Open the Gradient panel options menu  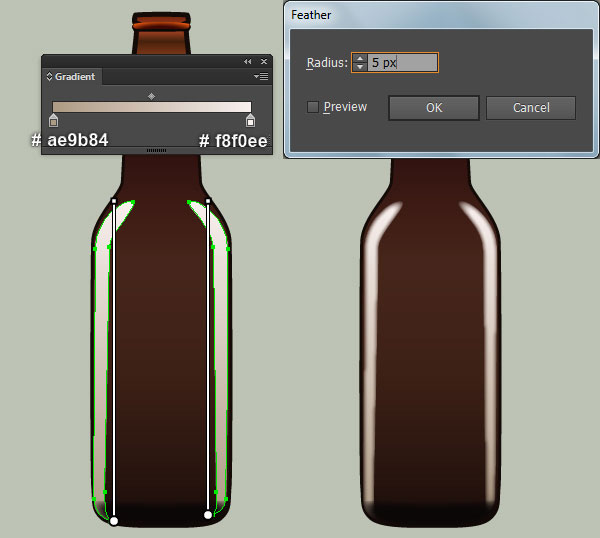pos(261,77)
